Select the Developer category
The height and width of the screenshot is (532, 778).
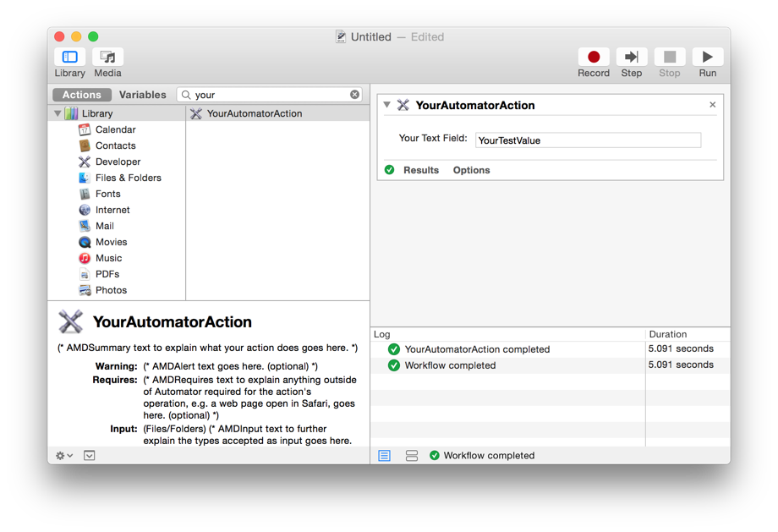pos(118,162)
